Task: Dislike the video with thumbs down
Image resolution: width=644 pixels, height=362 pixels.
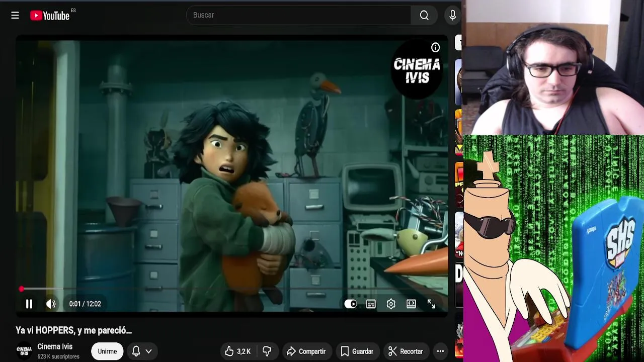Action: [x=267, y=351]
